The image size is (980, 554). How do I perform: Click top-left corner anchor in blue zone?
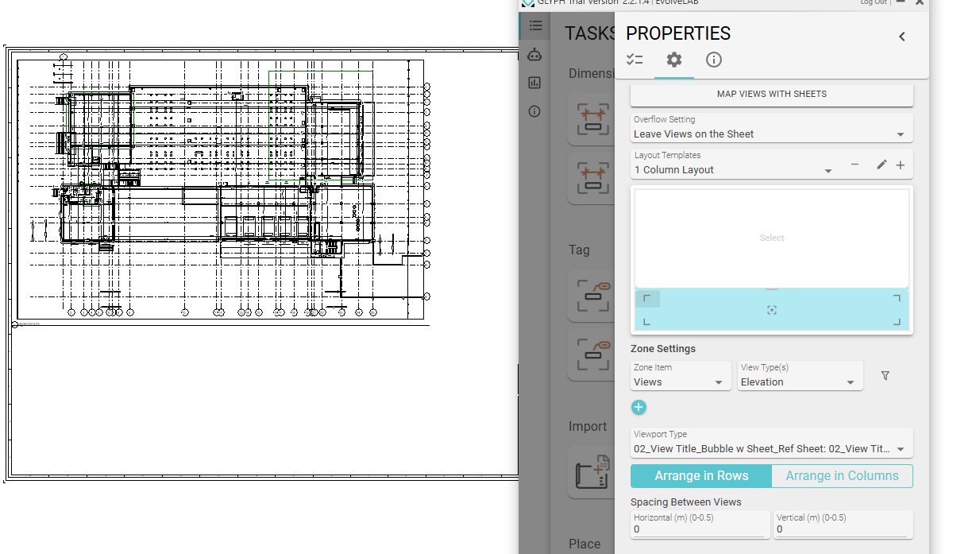pyautogui.click(x=647, y=299)
